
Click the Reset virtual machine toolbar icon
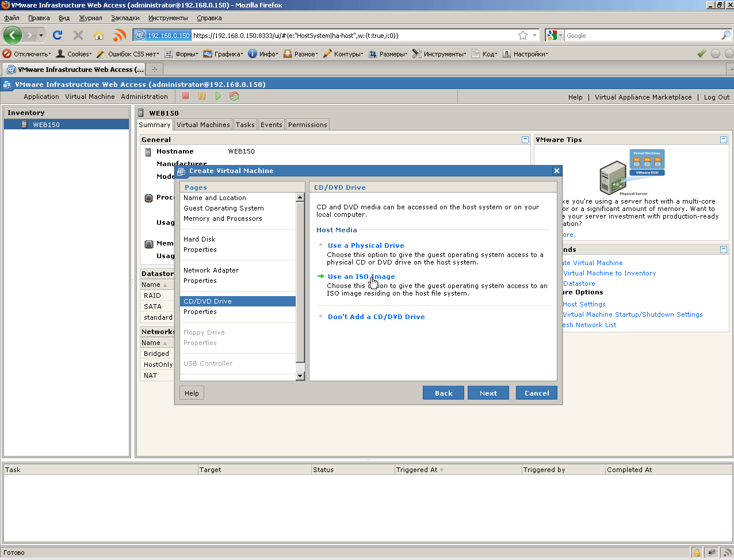coord(234,97)
